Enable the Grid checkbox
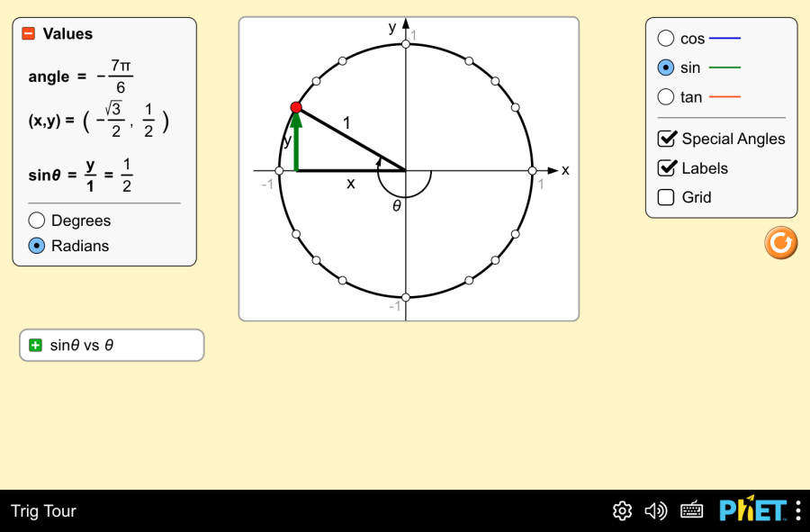 tap(666, 197)
